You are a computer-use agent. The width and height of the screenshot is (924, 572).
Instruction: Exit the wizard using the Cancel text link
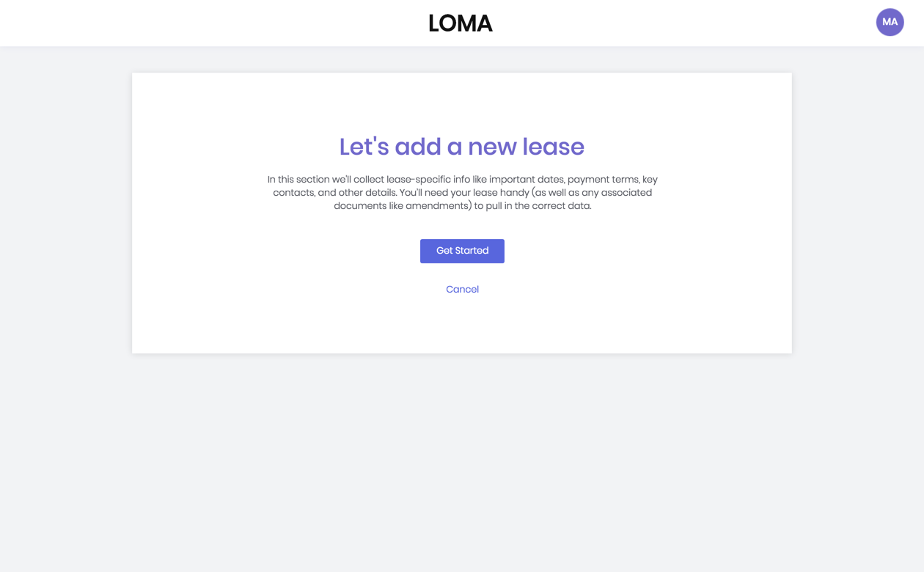point(462,289)
